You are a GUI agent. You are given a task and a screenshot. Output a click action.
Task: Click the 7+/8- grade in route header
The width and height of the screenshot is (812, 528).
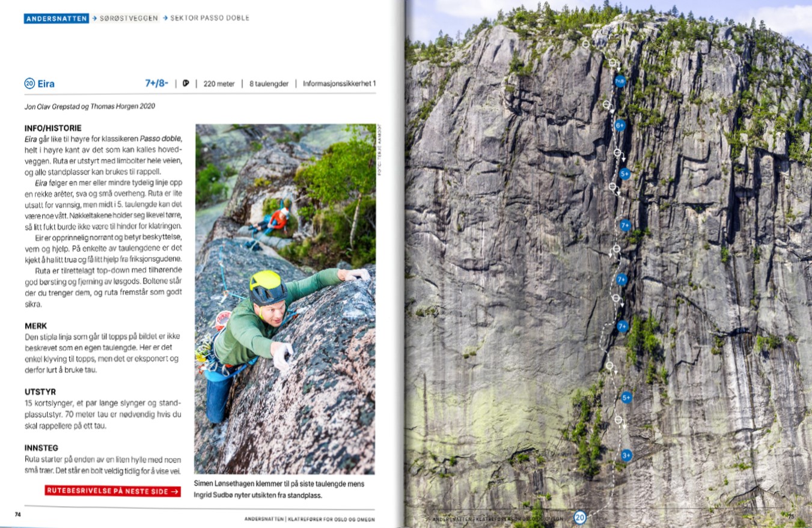pyautogui.click(x=157, y=83)
